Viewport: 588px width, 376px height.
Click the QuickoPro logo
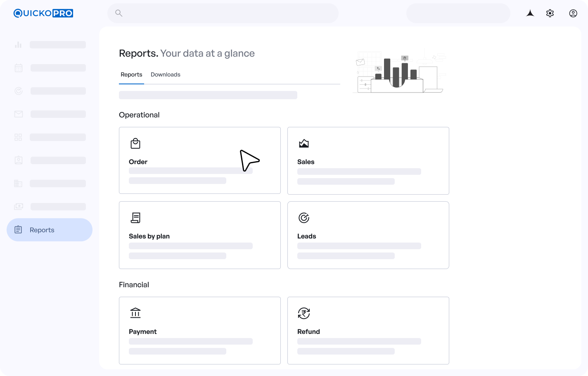(43, 13)
